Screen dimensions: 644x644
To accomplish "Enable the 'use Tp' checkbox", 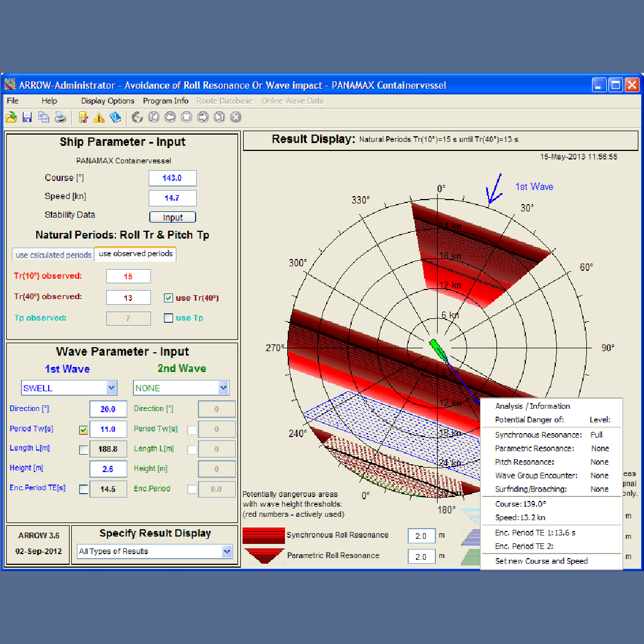I will click(168, 318).
